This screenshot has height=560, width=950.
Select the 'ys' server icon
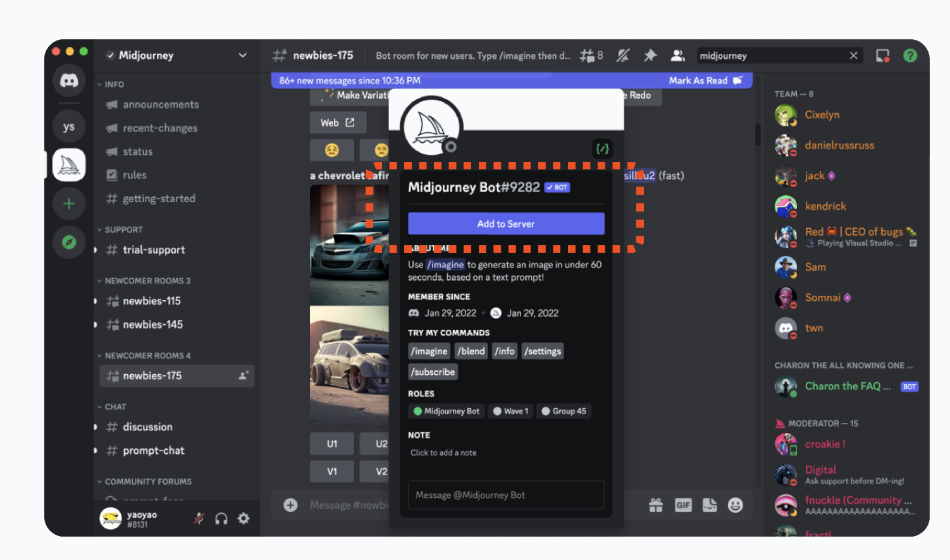(x=69, y=126)
